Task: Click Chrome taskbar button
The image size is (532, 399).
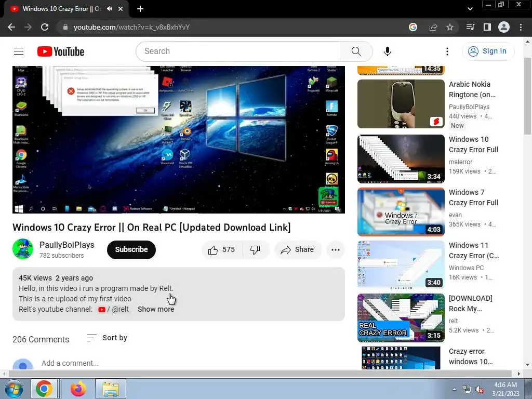Action: (45, 389)
